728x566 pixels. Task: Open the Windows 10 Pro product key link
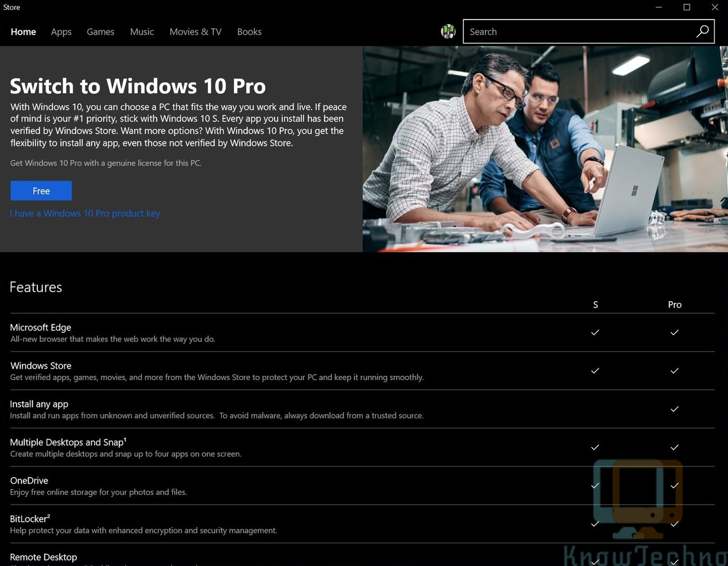click(x=85, y=213)
